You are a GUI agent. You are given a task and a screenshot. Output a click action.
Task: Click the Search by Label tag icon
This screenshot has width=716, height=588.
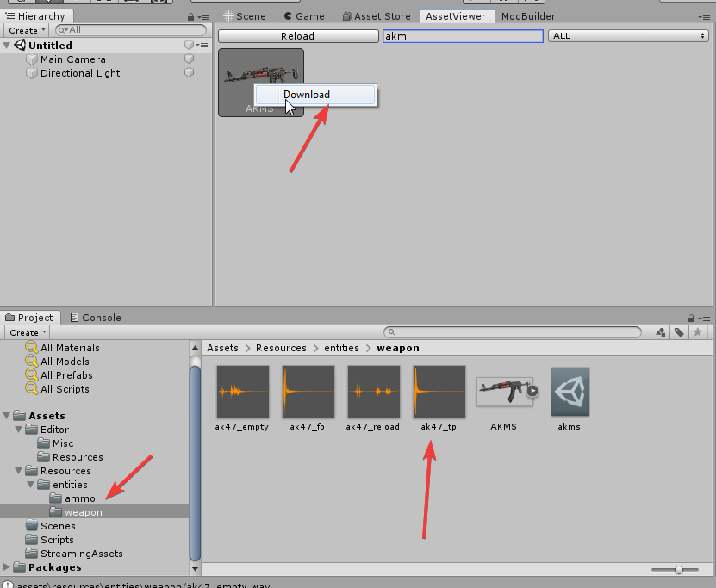[x=679, y=332]
